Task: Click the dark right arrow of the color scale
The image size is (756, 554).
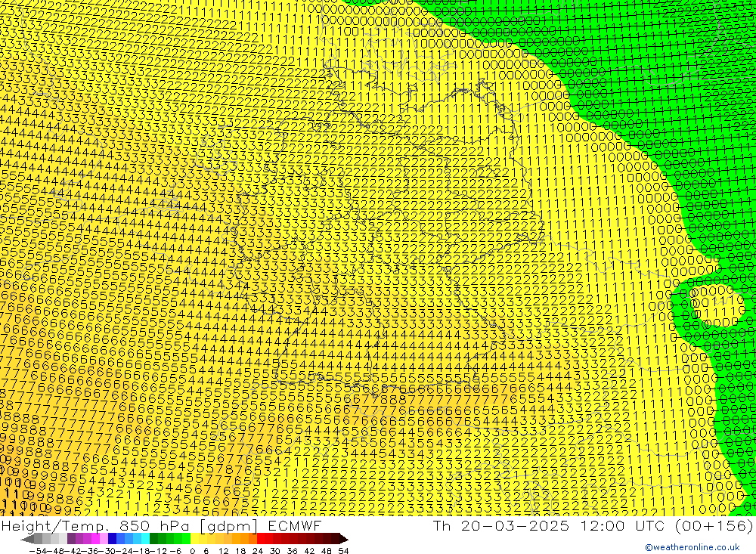Action: point(344,539)
